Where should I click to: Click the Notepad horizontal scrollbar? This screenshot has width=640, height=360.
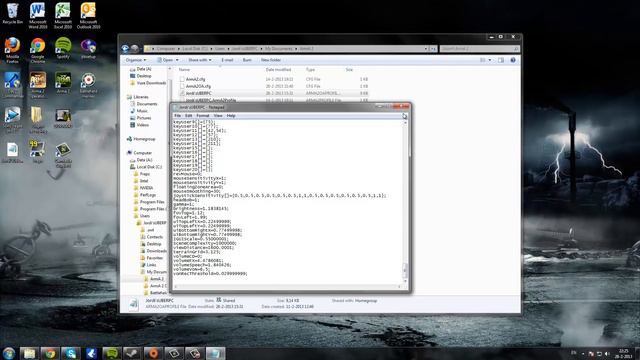[x=287, y=287]
